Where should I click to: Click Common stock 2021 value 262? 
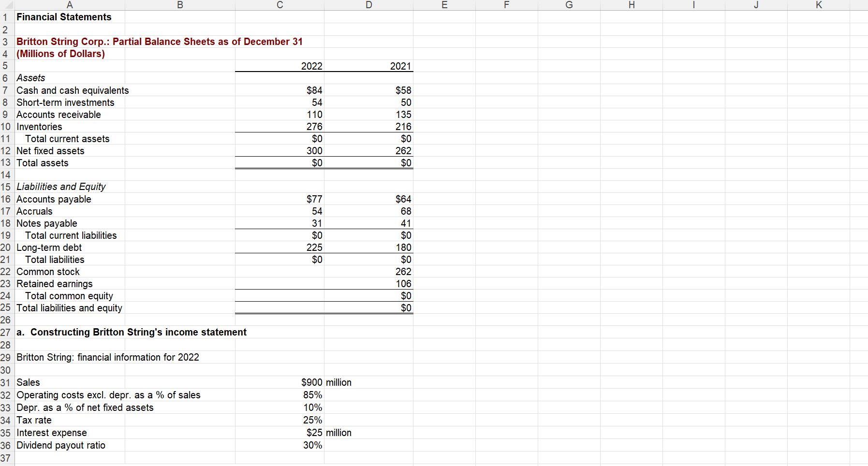(x=403, y=272)
